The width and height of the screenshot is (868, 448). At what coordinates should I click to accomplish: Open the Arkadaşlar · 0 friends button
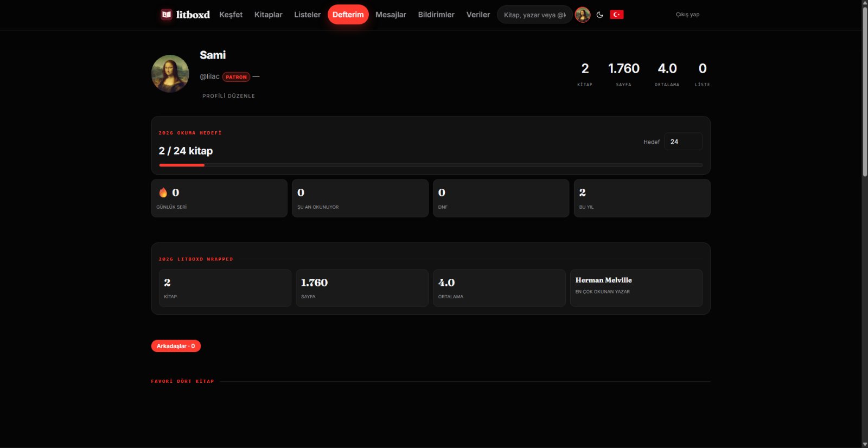pyautogui.click(x=176, y=346)
